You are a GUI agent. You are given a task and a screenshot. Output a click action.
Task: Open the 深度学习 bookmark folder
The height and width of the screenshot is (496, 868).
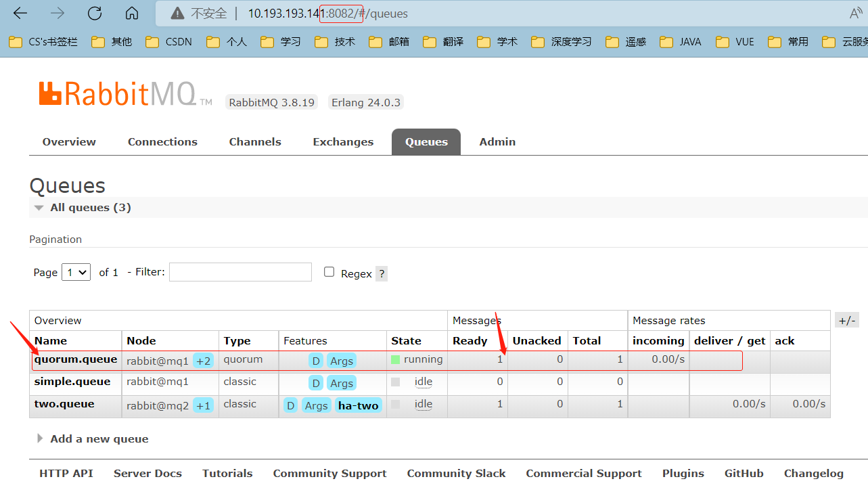click(x=562, y=42)
